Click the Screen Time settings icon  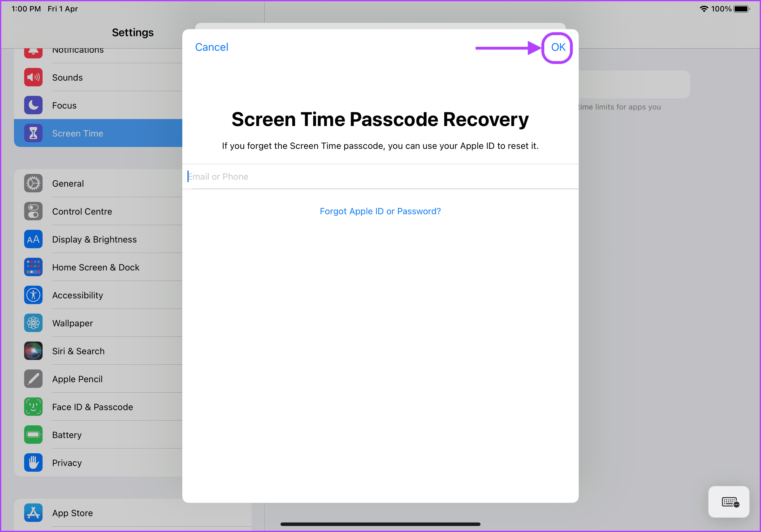click(34, 133)
